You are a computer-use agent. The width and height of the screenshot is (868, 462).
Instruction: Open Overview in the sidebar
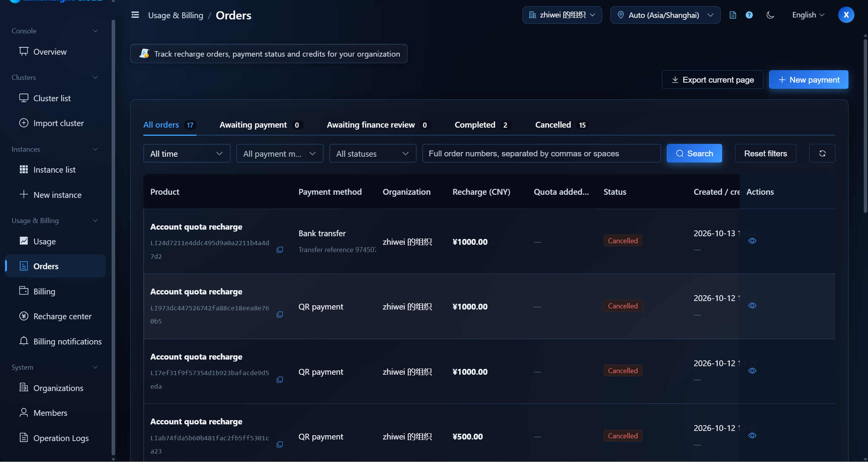55,52
